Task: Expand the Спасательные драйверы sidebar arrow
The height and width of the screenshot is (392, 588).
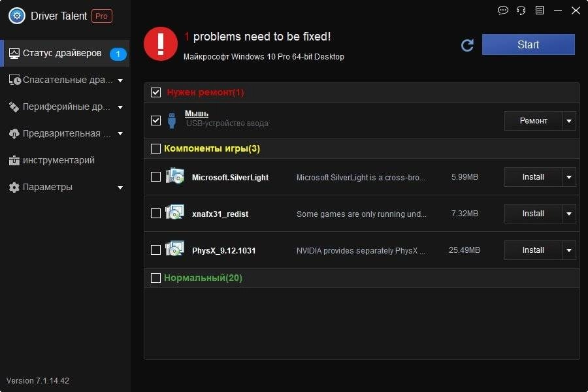Action: (x=120, y=80)
